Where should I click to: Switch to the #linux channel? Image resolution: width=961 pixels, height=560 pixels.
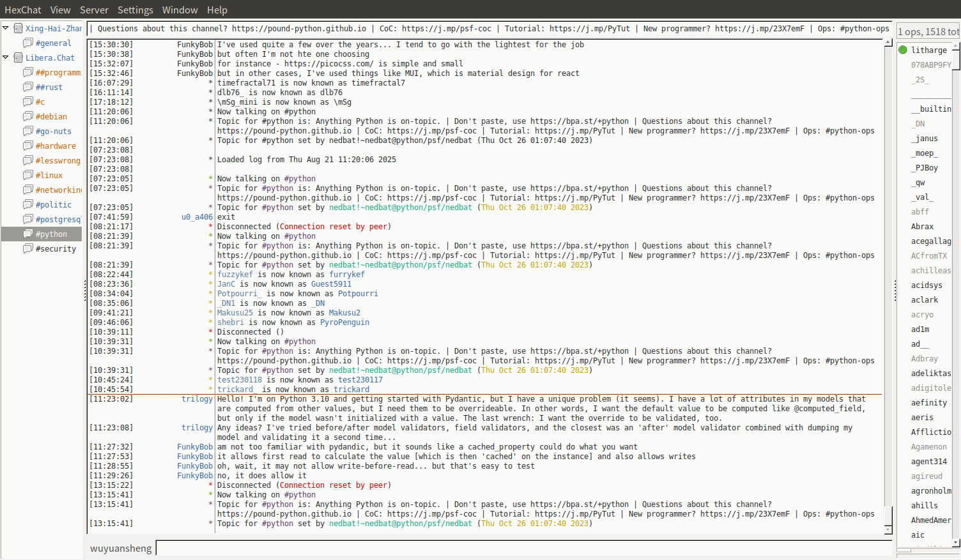pyautogui.click(x=49, y=175)
